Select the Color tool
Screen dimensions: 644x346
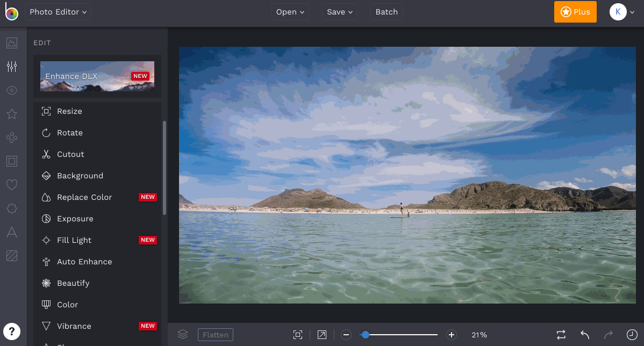(x=97, y=305)
